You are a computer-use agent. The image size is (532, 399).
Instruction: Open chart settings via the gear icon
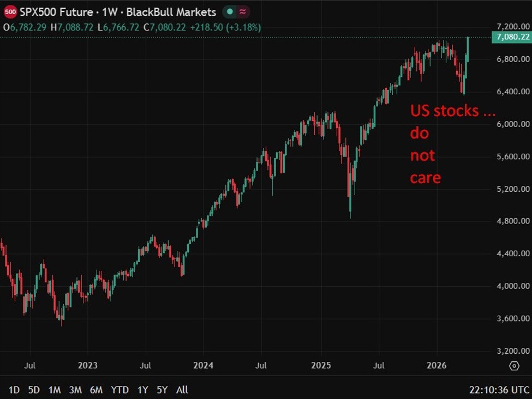513,366
